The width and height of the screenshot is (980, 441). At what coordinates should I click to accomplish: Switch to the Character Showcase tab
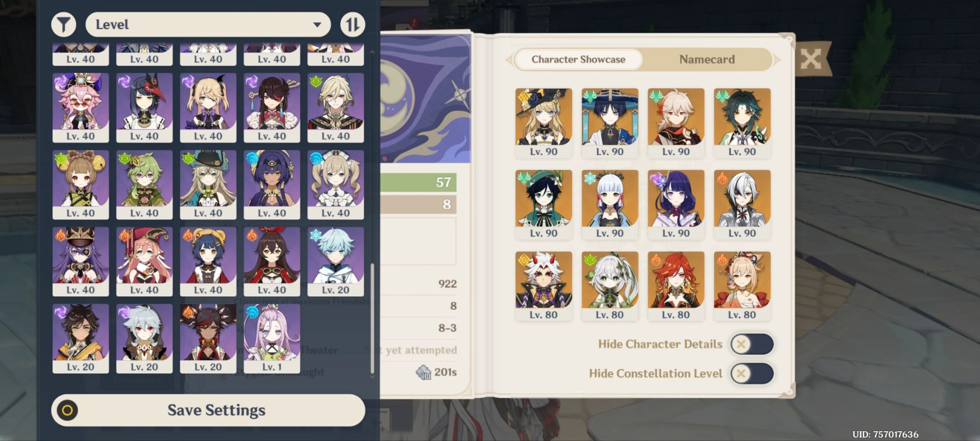578,59
